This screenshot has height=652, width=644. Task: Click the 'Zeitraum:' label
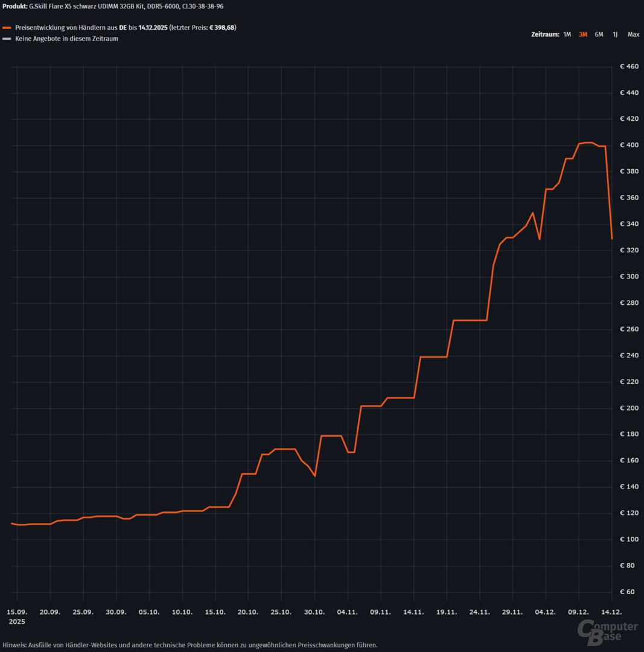click(x=544, y=34)
